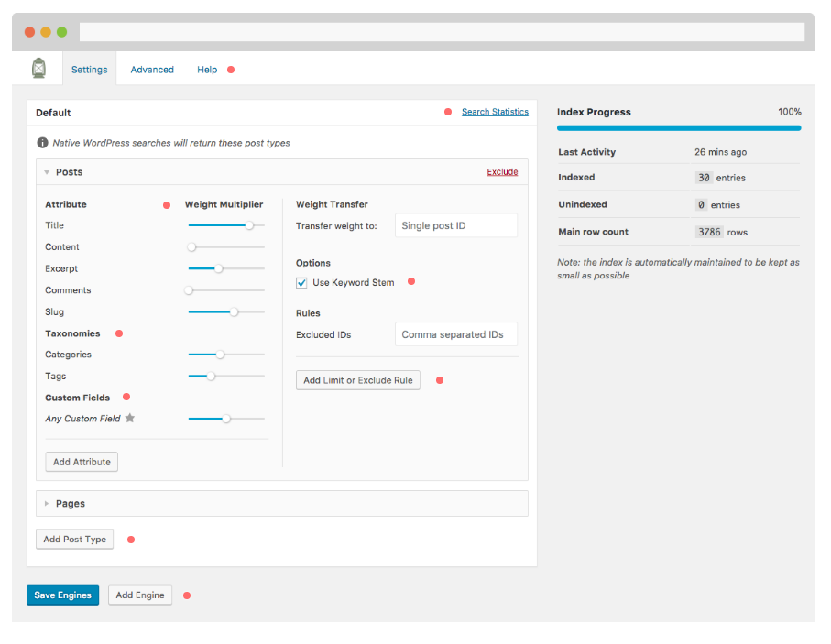
Task: Open the Help tab
Action: 207,70
